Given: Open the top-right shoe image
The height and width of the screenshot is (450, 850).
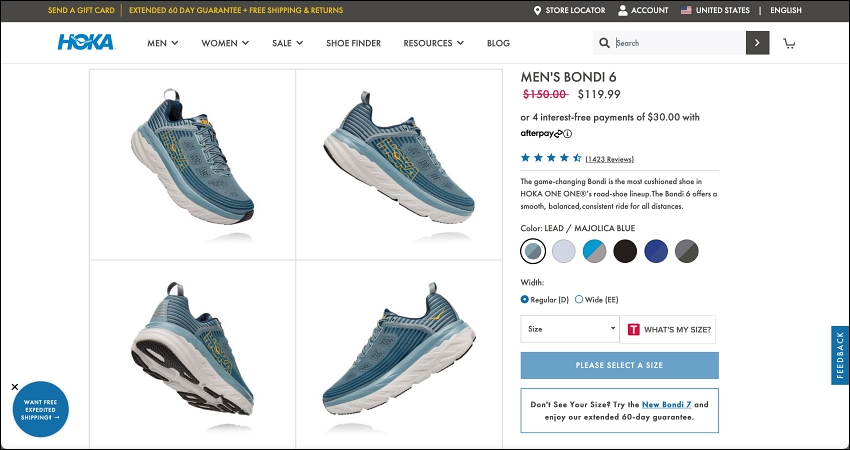Looking at the screenshot, I should coord(399,164).
